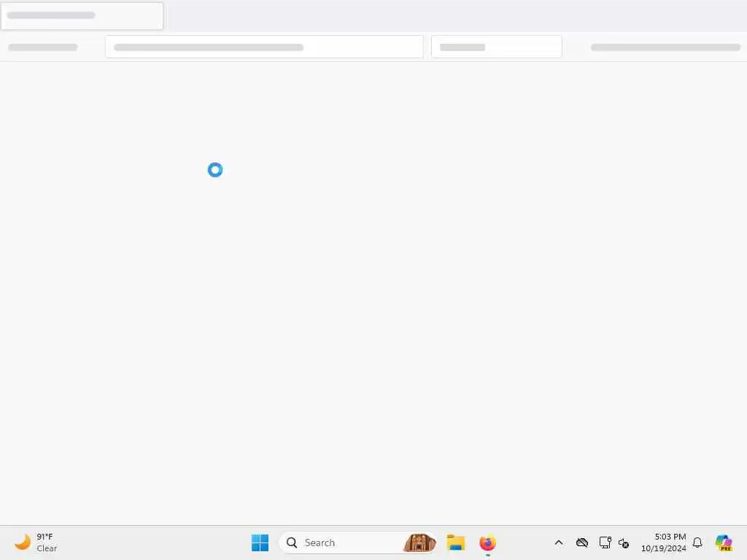Open File Explorer from the taskbar
The height and width of the screenshot is (560, 747).
point(455,542)
